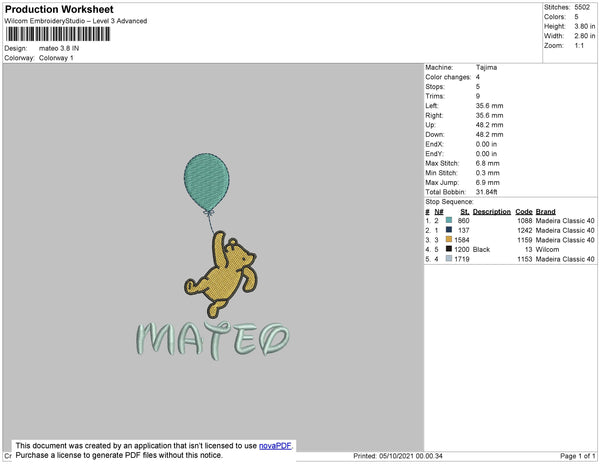Screen dimensions: 600x464
Task: Click the embroidered bear in the design preview
Action: (x=221, y=274)
